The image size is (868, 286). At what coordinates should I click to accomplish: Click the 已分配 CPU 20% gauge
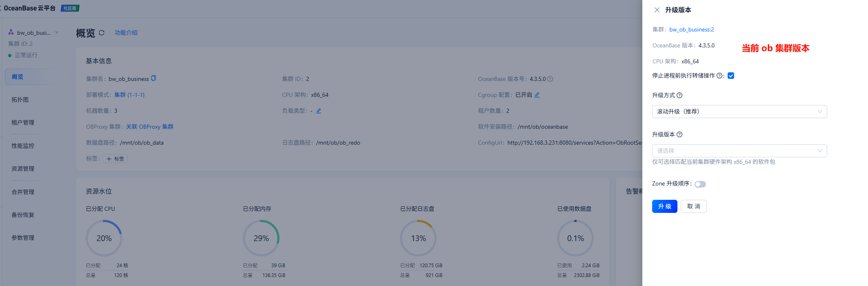pos(104,238)
